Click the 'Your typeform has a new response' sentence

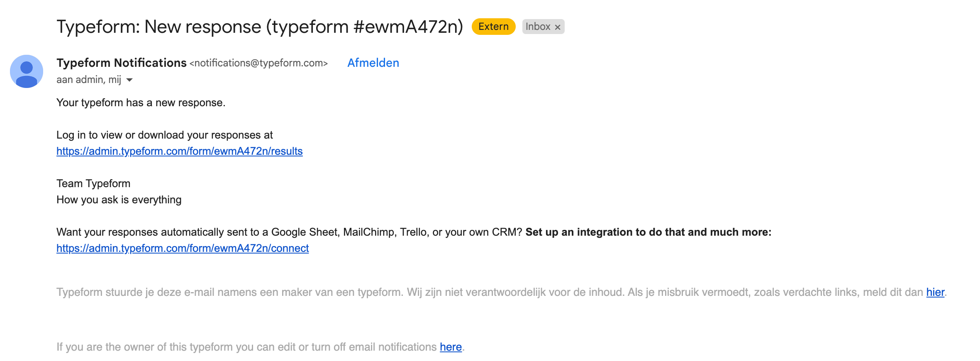click(141, 102)
